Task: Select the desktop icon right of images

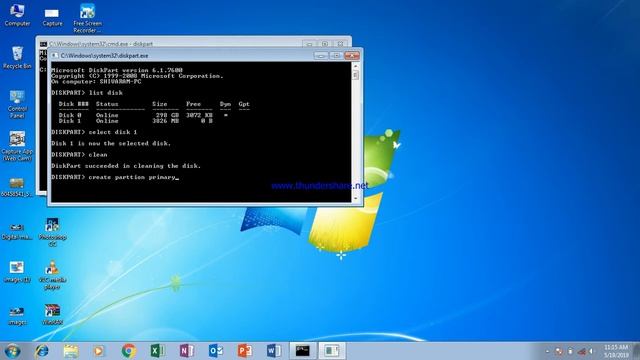Action: 52,315
